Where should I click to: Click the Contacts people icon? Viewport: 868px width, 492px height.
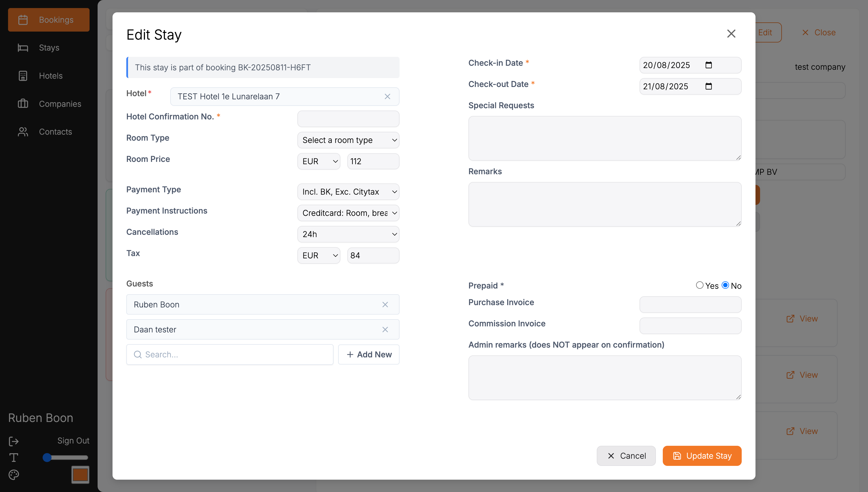tap(23, 132)
